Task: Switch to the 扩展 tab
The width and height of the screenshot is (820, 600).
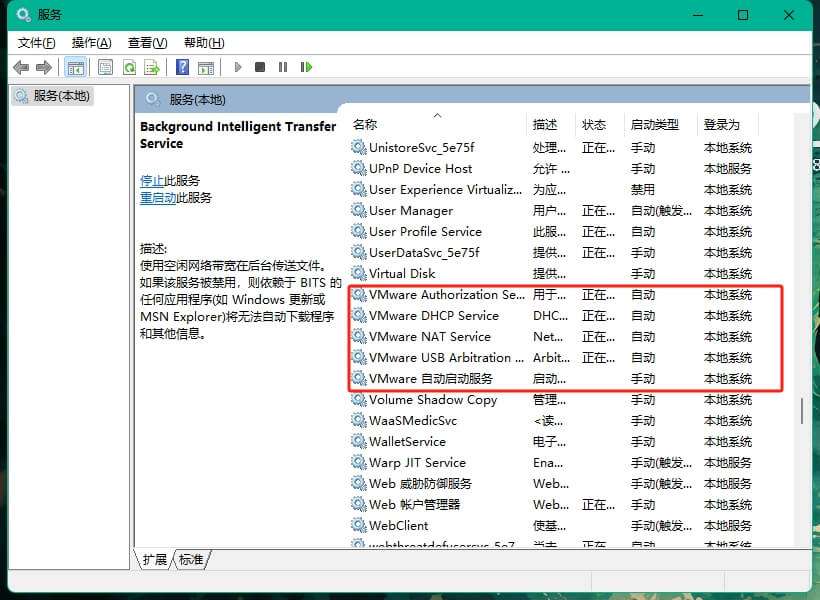Action: [x=154, y=559]
